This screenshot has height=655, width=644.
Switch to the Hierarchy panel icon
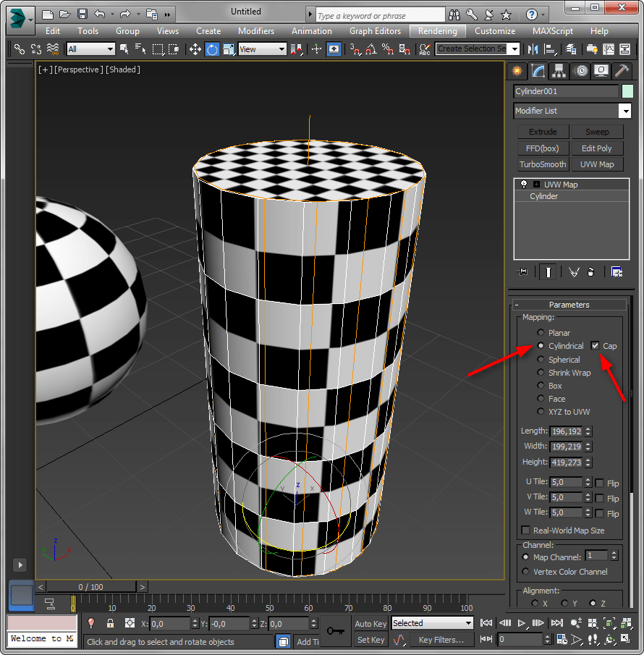(x=559, y=70)
